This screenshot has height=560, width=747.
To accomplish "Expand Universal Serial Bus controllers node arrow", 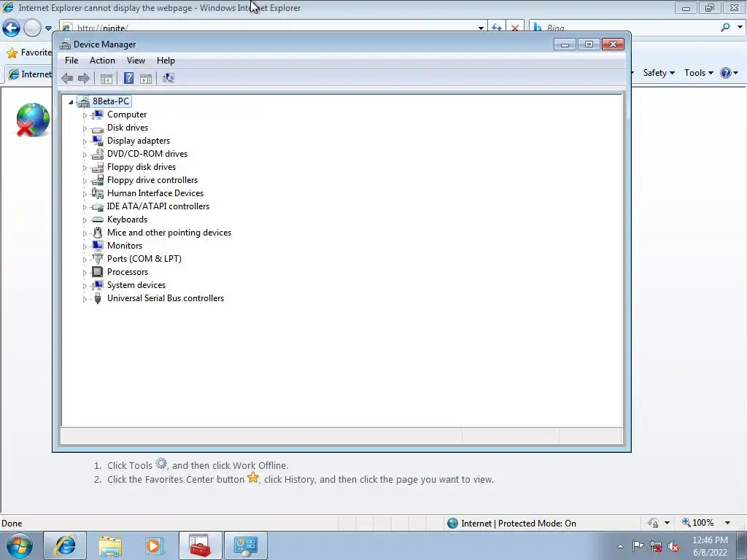I will tap(85, 298).
